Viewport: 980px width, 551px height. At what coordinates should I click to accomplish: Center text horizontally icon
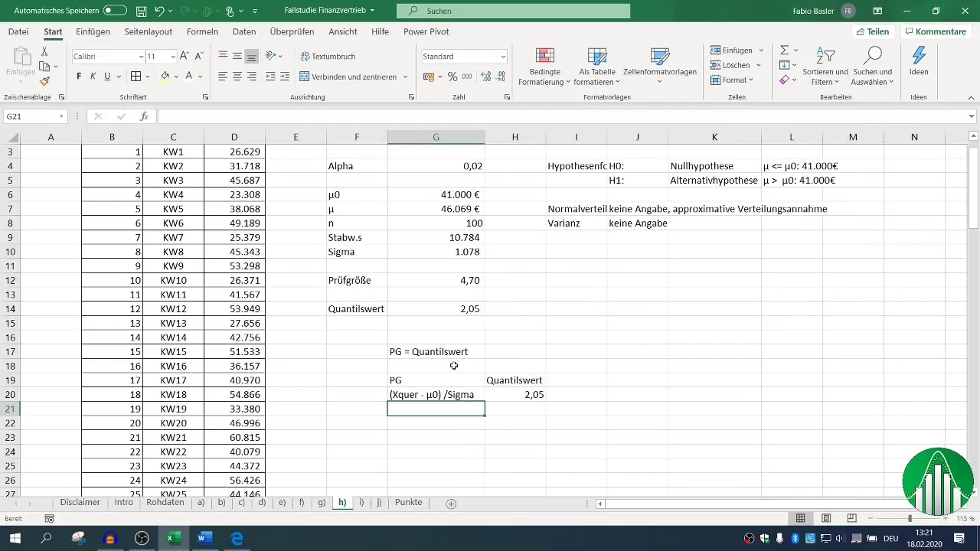click(237, 77)
